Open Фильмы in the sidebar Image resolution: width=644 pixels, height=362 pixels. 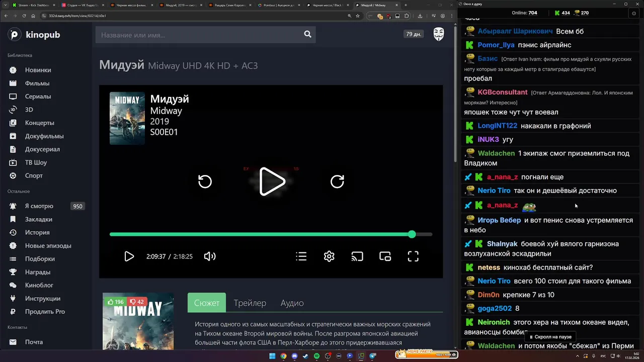coord(37,83)
